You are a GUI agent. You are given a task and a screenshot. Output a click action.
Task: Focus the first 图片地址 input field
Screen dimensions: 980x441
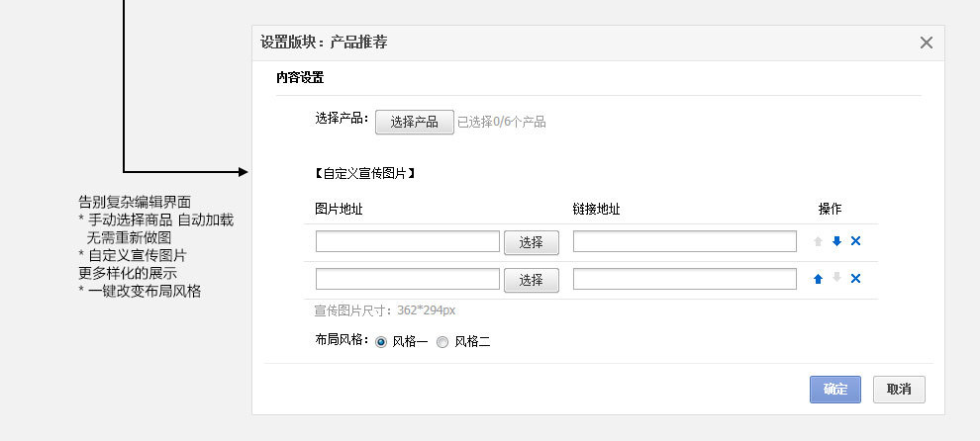click(408, 242)
